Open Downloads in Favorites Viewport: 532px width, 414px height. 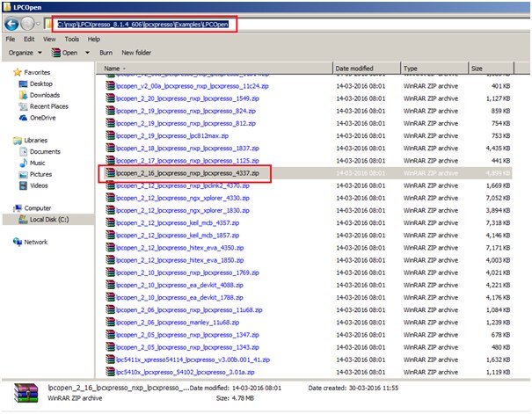[x=40, y=95]
